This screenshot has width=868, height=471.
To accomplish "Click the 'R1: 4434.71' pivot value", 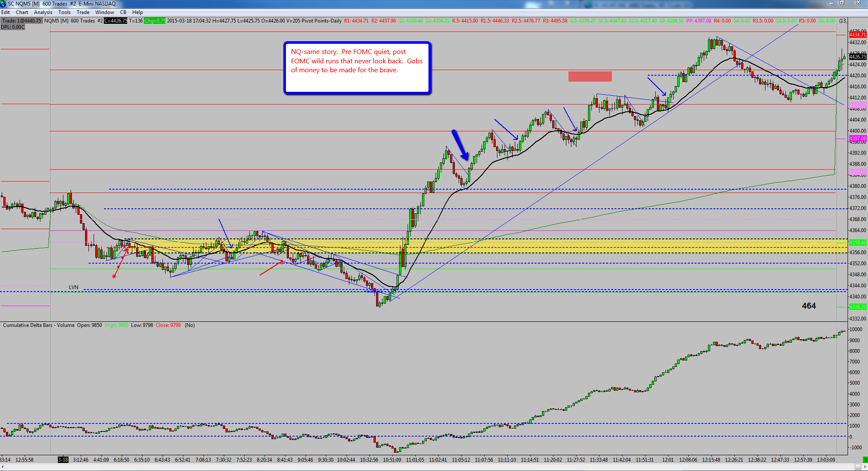I will (x=356, y=21).
